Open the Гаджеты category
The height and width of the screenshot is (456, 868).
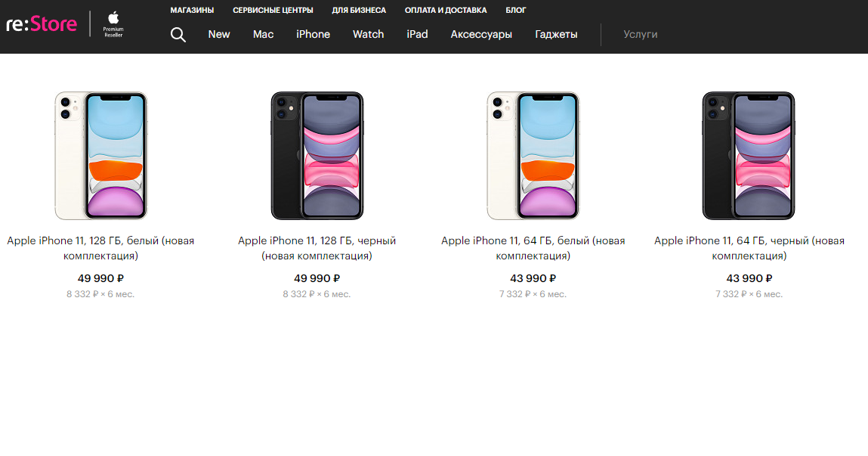[x=555, y=35]
